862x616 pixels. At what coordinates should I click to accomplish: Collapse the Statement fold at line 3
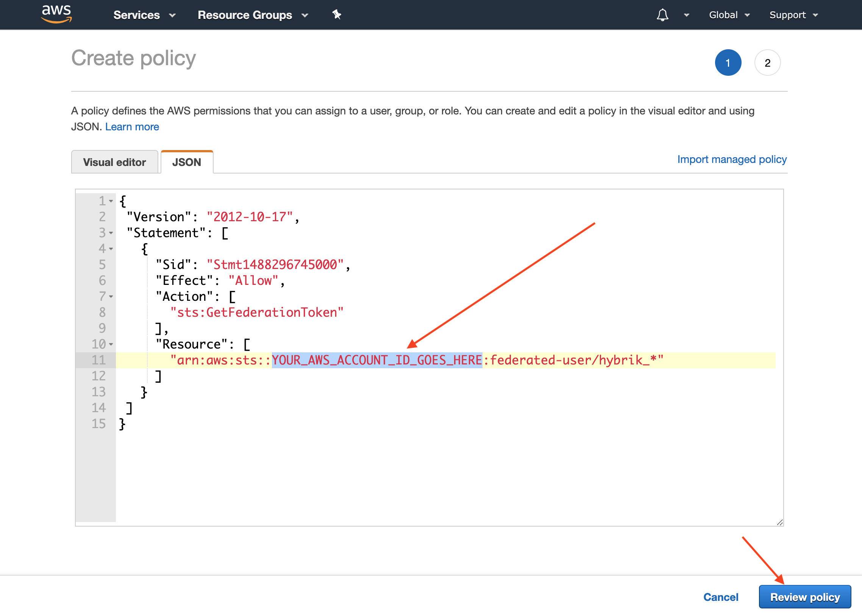click(x=111, y=233)
